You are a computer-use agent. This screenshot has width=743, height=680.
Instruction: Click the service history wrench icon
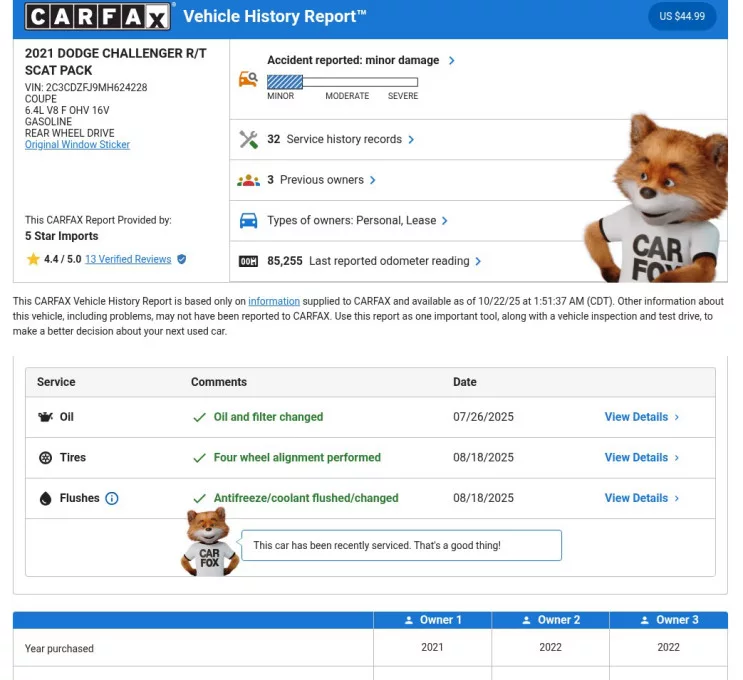pyautogui.click(x=248, y=140)
